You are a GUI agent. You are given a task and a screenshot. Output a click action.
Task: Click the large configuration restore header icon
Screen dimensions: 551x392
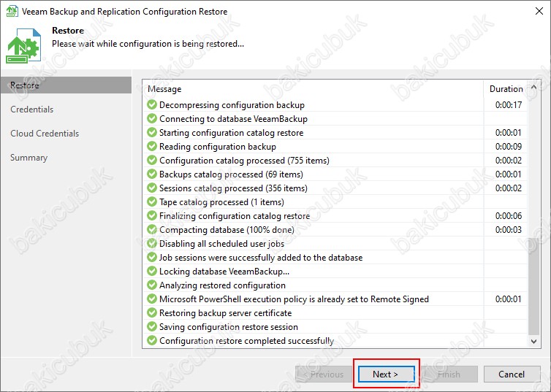tap(23, 45)
